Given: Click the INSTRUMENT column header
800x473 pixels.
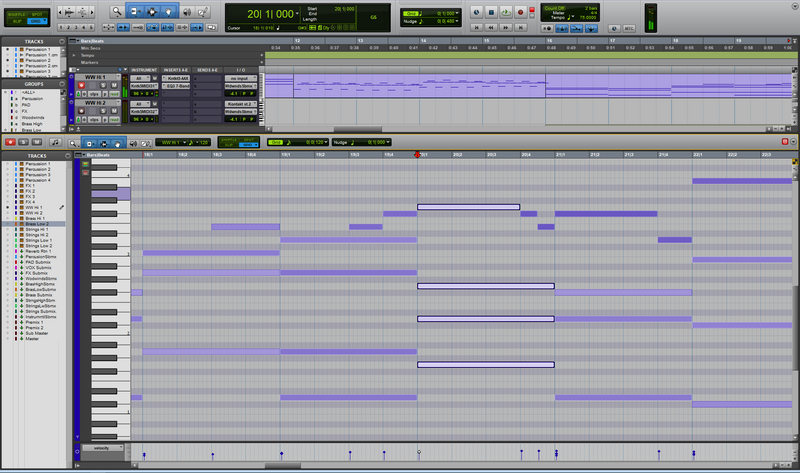Looking at the screenshot, I should 144,70.
